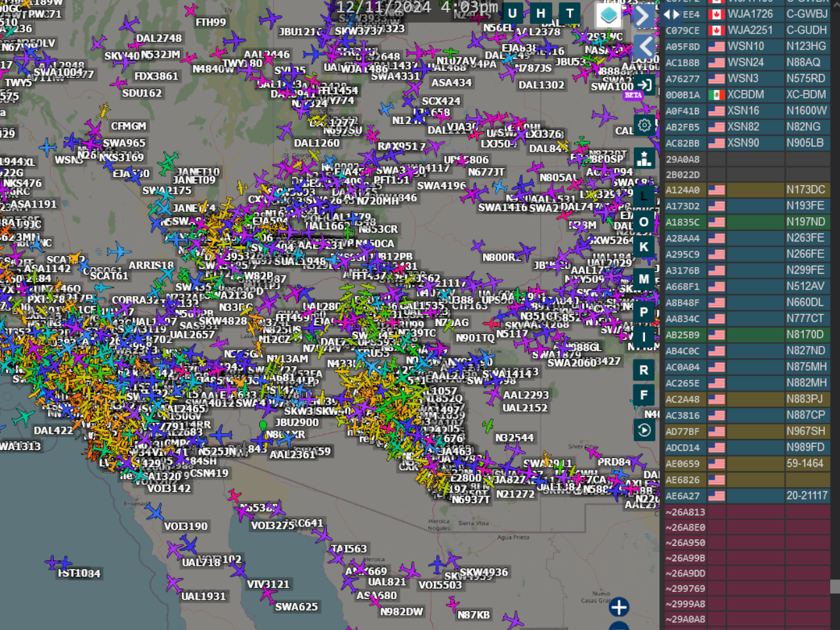
Task: Click aircraft label DAL1302 on map
Action: click(x=541, y=85)
